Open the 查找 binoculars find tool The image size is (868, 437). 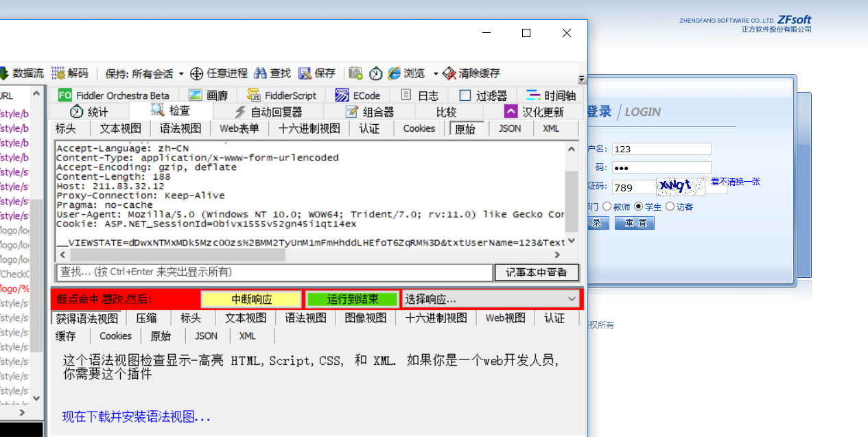point(260,73)
